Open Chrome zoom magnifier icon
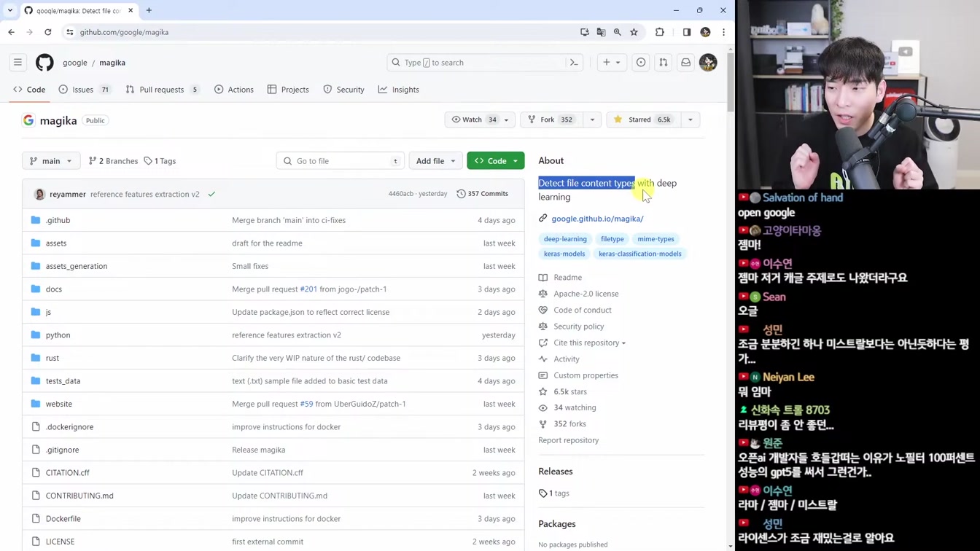 [618, 32]
